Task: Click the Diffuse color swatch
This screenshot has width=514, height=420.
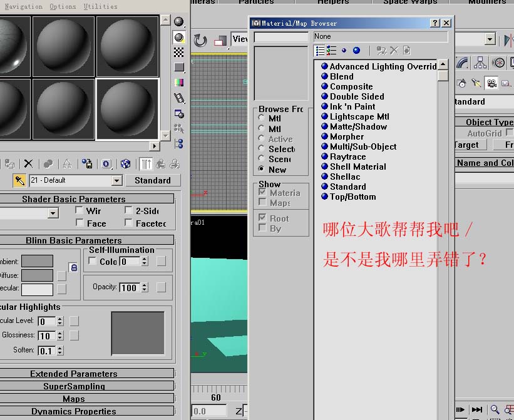Action: pos(38,275)
